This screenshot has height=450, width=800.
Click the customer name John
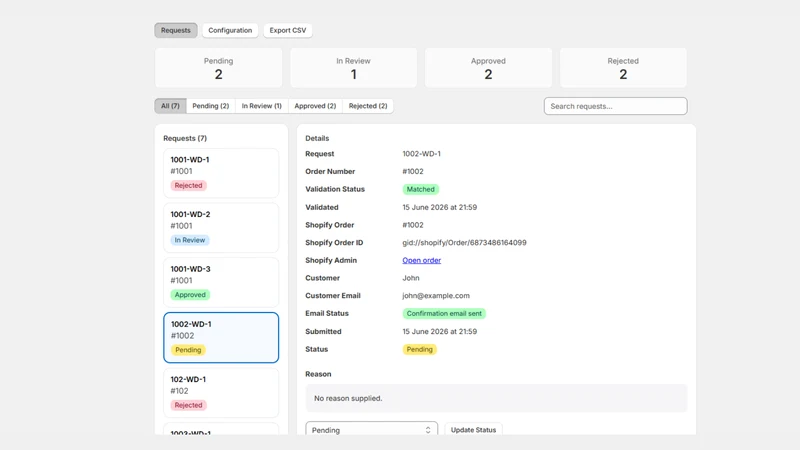tap(411, 278)
